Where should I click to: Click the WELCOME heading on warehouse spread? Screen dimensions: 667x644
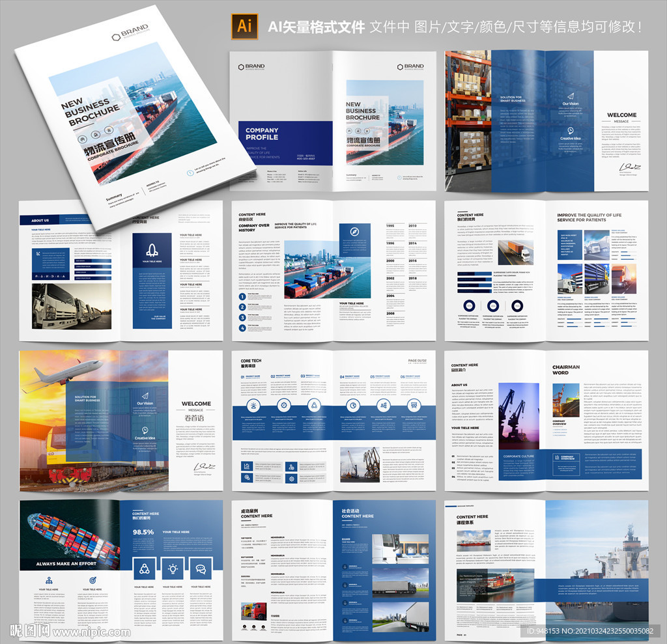pos(621,115)
